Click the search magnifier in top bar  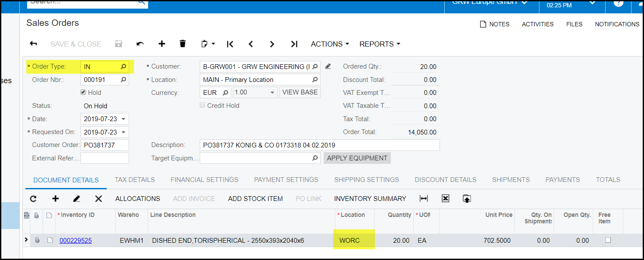(142, 3)
